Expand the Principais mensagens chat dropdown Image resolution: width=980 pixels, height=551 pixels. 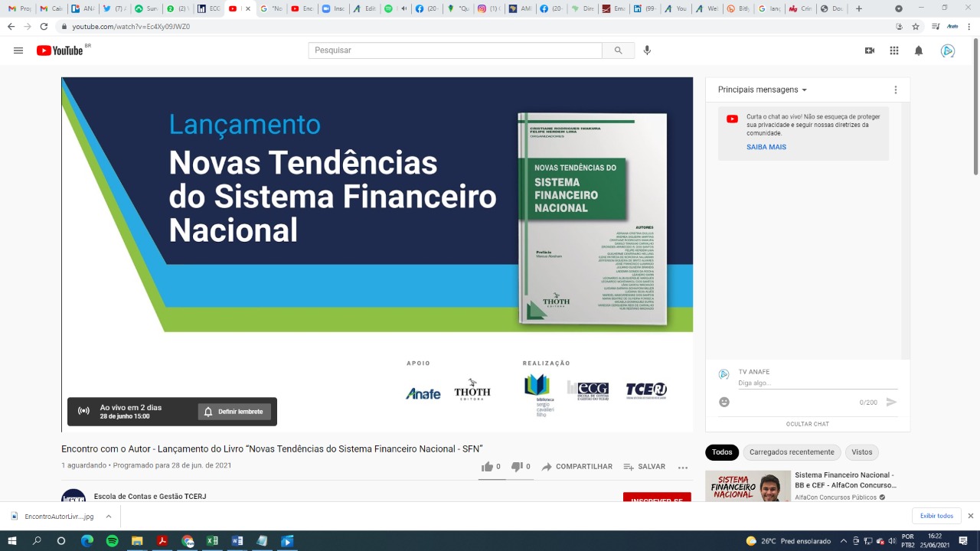[763, 90]
